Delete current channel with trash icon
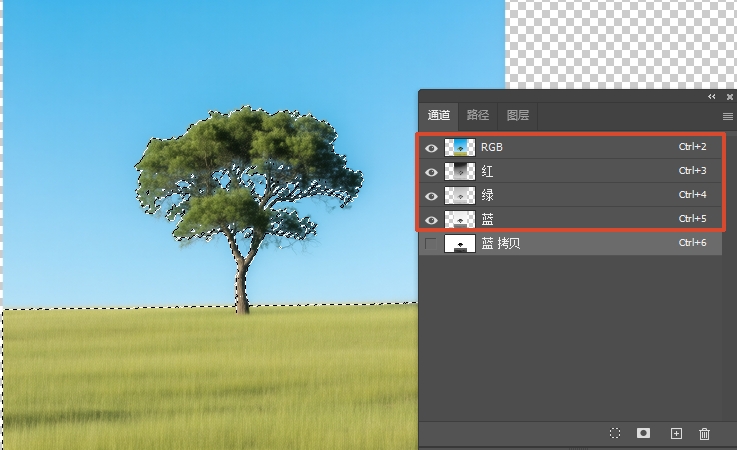737x450 pixels. click(x=704, y=433)
